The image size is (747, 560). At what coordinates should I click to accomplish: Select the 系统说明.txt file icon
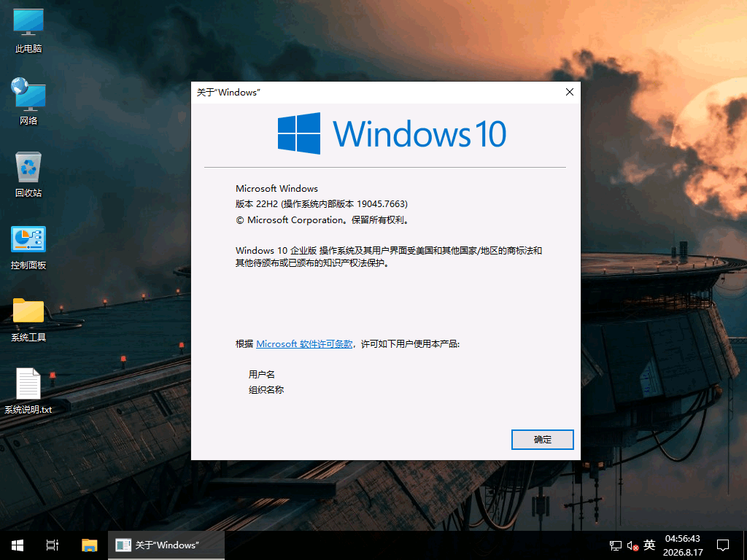[28, 391]
